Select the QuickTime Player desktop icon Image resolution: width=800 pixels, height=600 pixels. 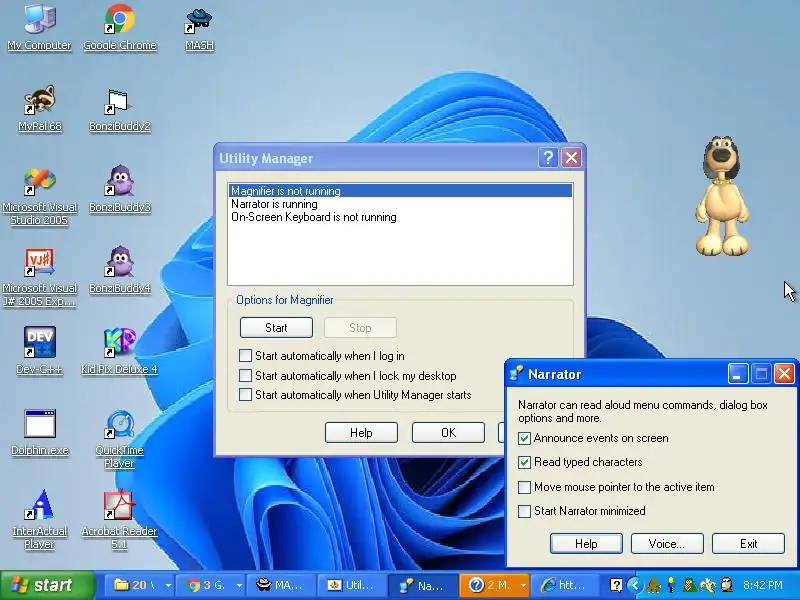pyautogui.click(x=119, y=439)
